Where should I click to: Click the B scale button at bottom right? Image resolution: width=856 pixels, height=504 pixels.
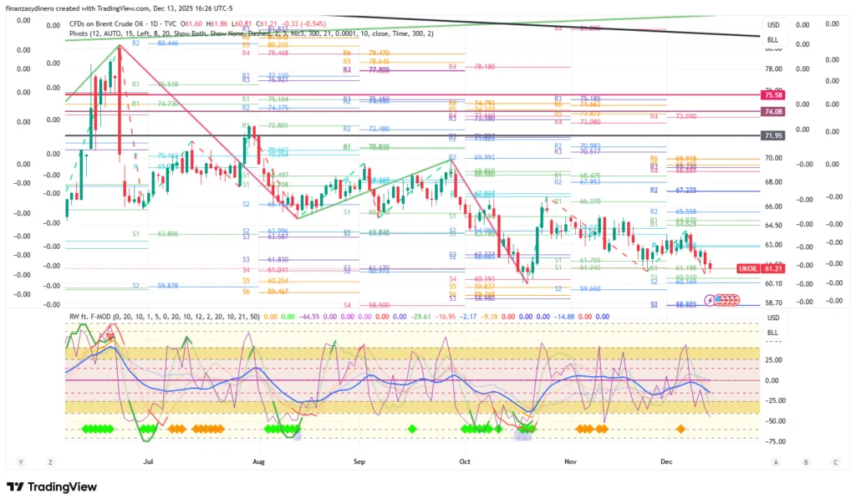coord(806,461)
